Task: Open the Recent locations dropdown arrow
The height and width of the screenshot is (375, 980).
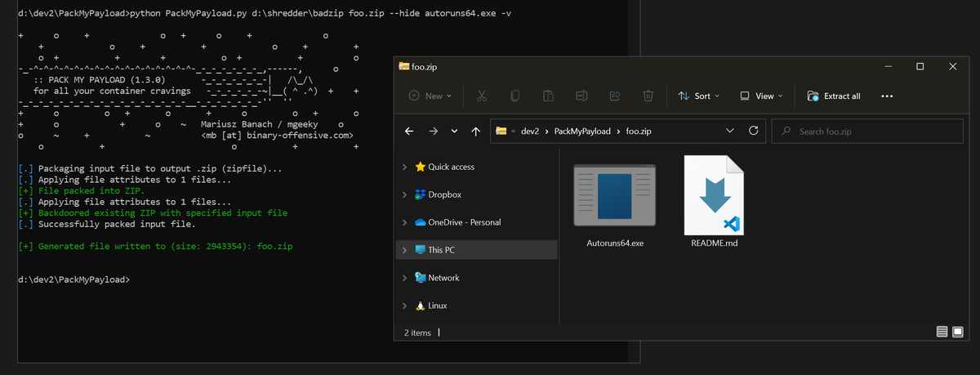Action: tap(454, 131)
